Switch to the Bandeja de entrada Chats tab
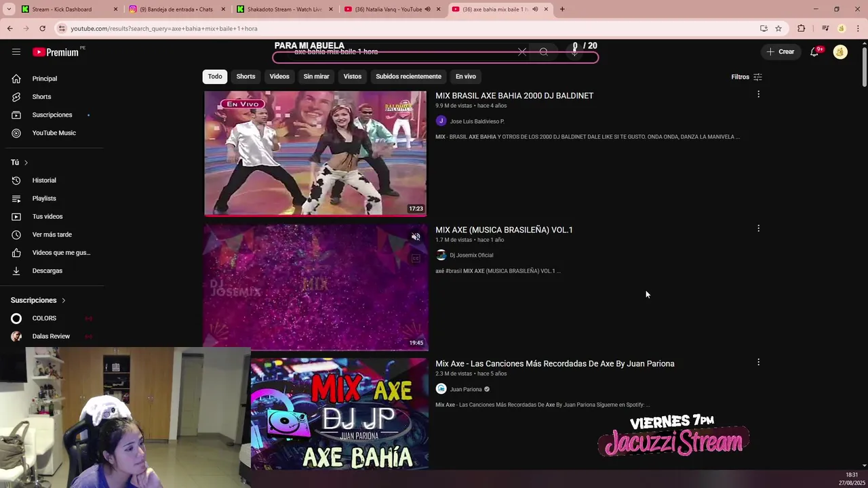This screenshot has height=488, width=868. 177,9
